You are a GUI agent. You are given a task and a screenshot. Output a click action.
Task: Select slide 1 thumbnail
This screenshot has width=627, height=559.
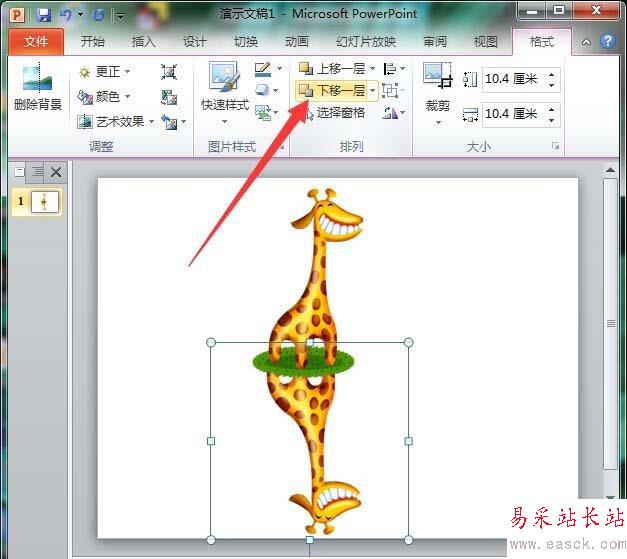pos(44,202)
